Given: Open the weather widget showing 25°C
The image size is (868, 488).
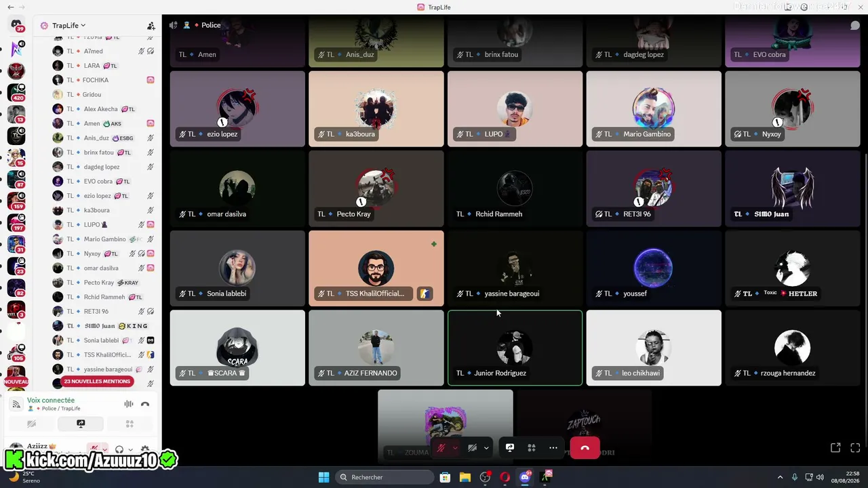Looking at the screenshot, I should click(x=22, y=477).
